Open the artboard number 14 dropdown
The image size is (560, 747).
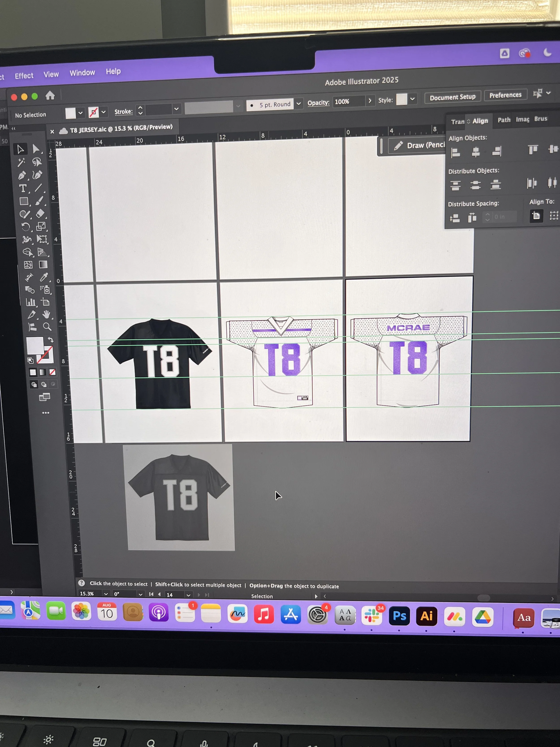(188, 595)
